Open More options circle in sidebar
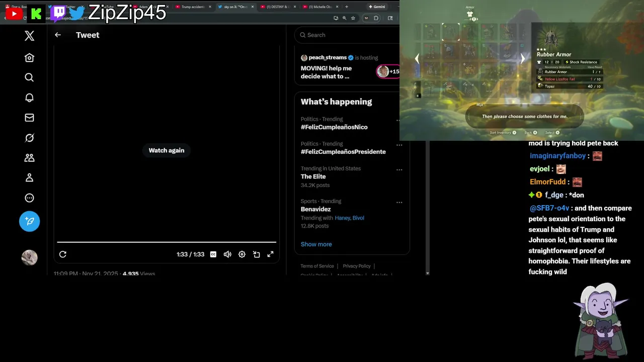Screen dimensions: 644x362 (x=29, y=198)
